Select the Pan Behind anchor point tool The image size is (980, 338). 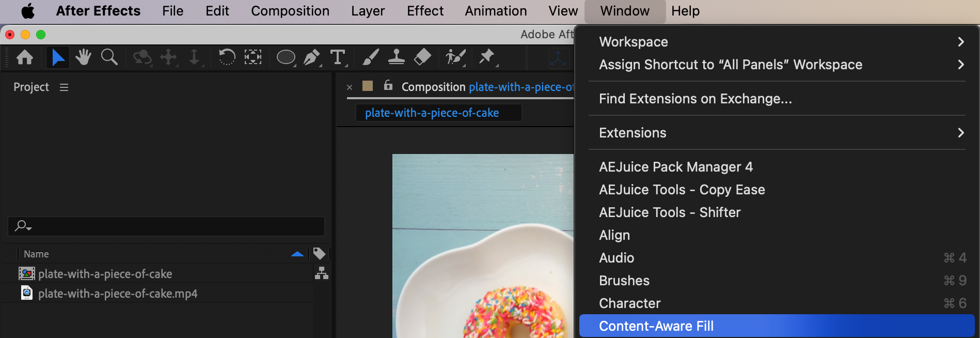pyautogui.click(x=253, y=57)
